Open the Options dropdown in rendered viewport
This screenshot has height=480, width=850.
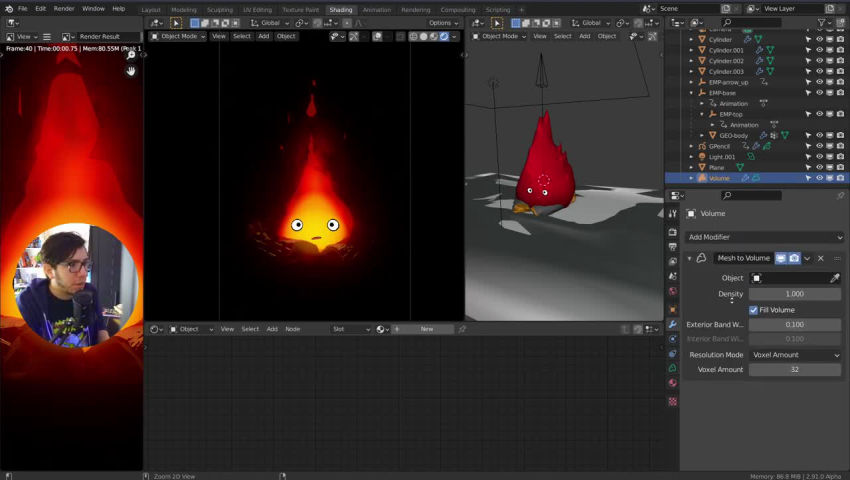[443, 23]
